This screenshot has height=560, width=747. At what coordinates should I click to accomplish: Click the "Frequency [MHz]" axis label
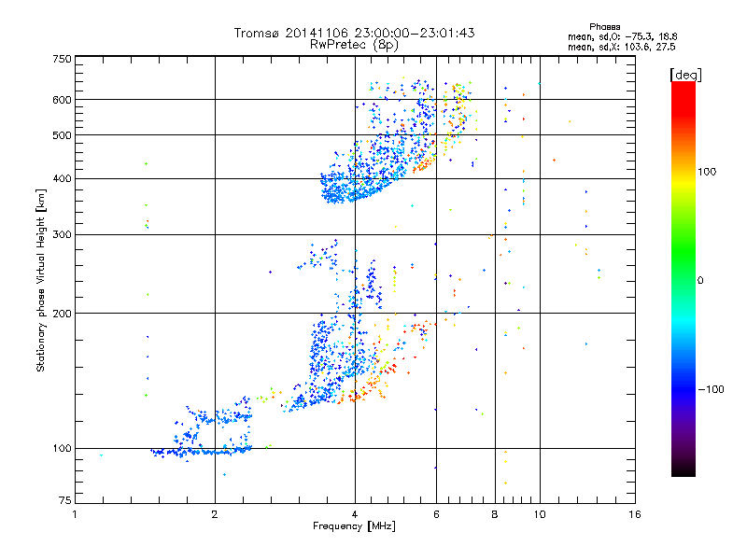coord(354,526)
